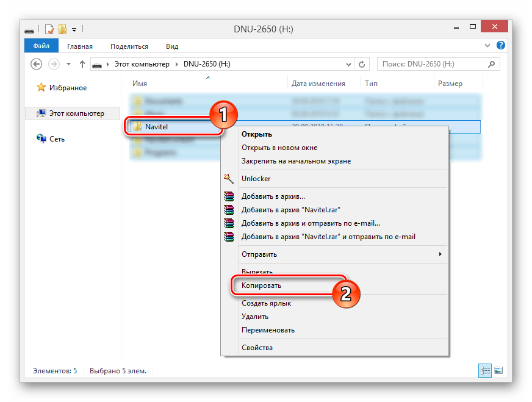Choose Unlocker with the wand icon
Viewport: 532px width, 402px height.
click(x=256, y=179)
